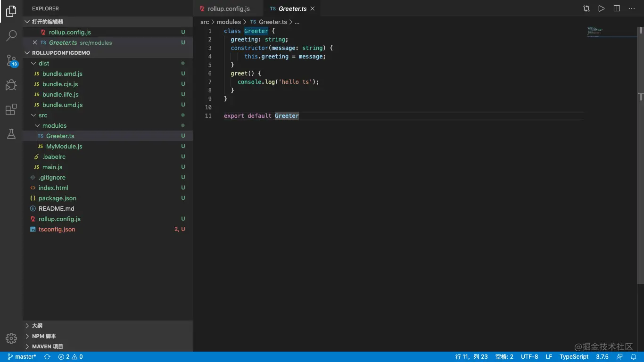Expand the MAVEN 项目 section

pyautogui.click(x=47, y=346)
